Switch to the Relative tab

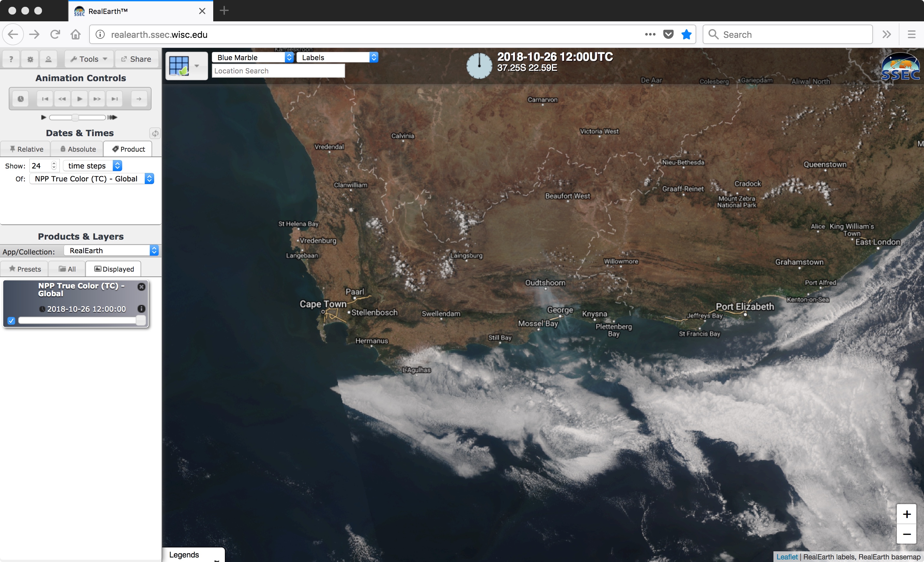pos(26,149)
